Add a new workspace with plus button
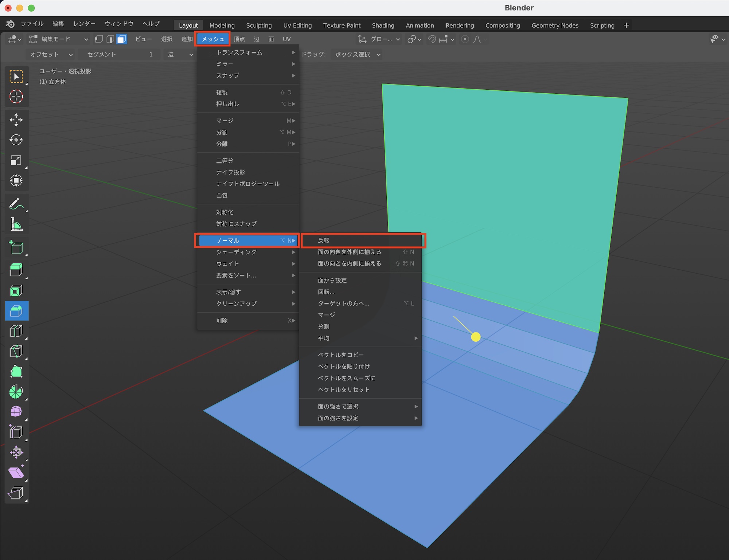Viewport: 729px width, 560px height. [x=626, y=25]
